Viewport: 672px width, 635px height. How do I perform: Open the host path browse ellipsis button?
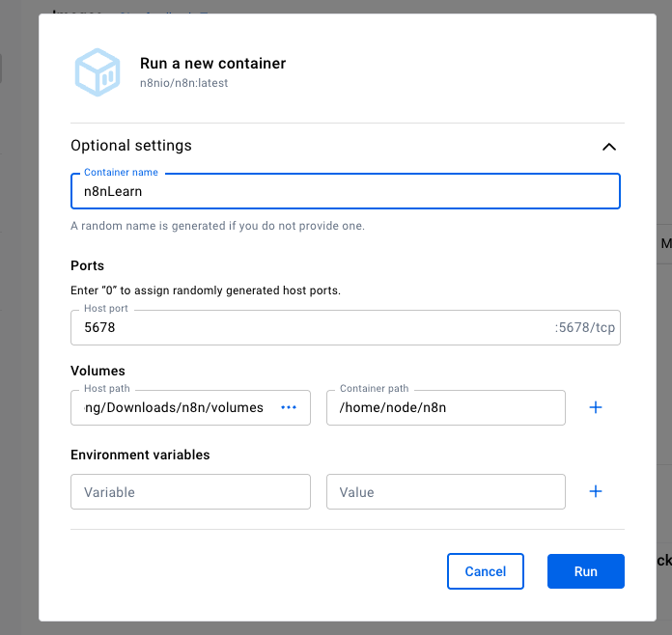pos(289,407)
